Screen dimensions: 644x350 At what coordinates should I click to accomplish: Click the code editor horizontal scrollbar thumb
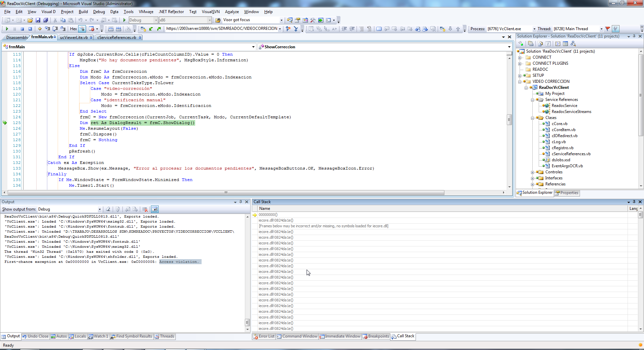pyautogui.click(x=226, y=192)
